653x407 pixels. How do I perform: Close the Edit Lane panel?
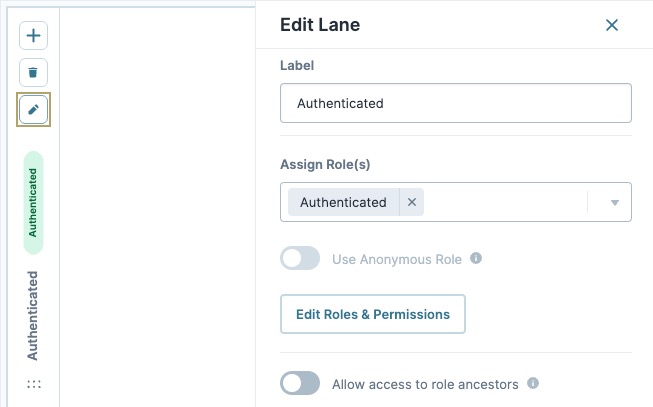[612, 25]
